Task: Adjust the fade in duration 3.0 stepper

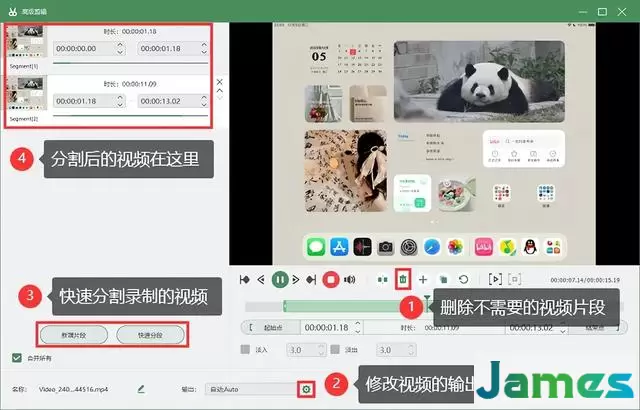Action: pos(321,350)
